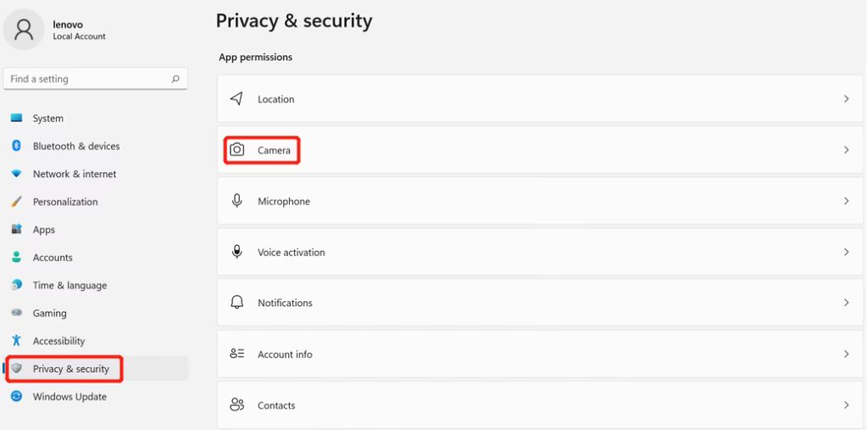Expand Microphone row chevron
Image resolution: width=868 pixels, height=430 pixels.
pyautogui.click(x=846, y=201)
